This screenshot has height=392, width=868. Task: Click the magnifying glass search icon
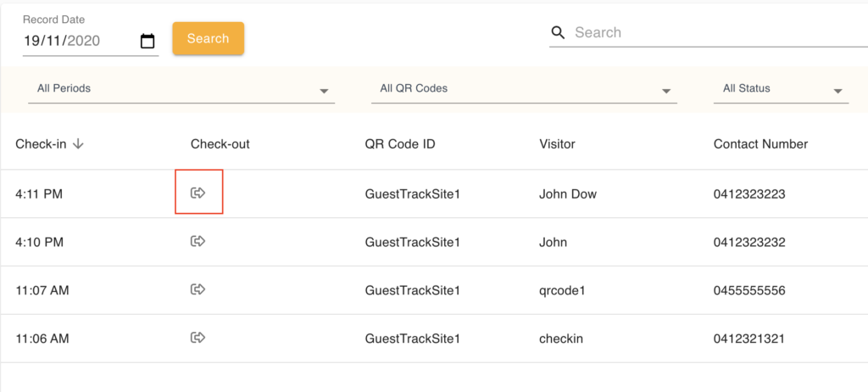coord(558,33)
